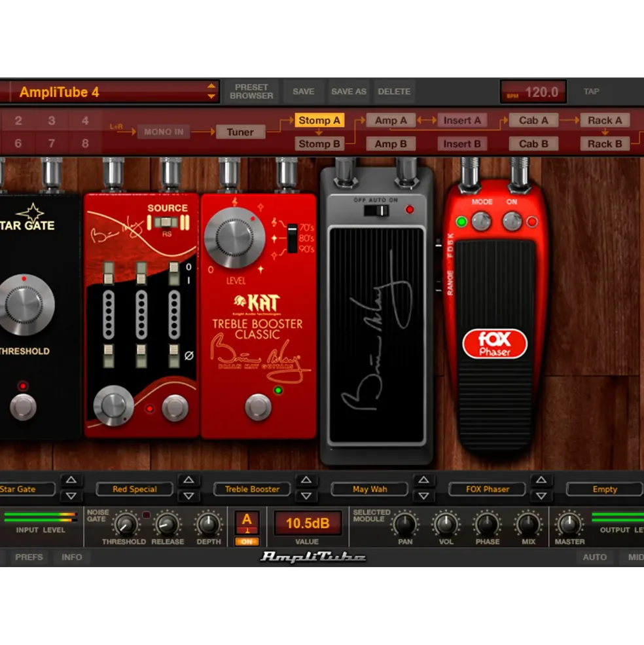Viewport: 644px width, 645px height.
Task: Select previous preset with name down arrow
Action: (211, 96)
